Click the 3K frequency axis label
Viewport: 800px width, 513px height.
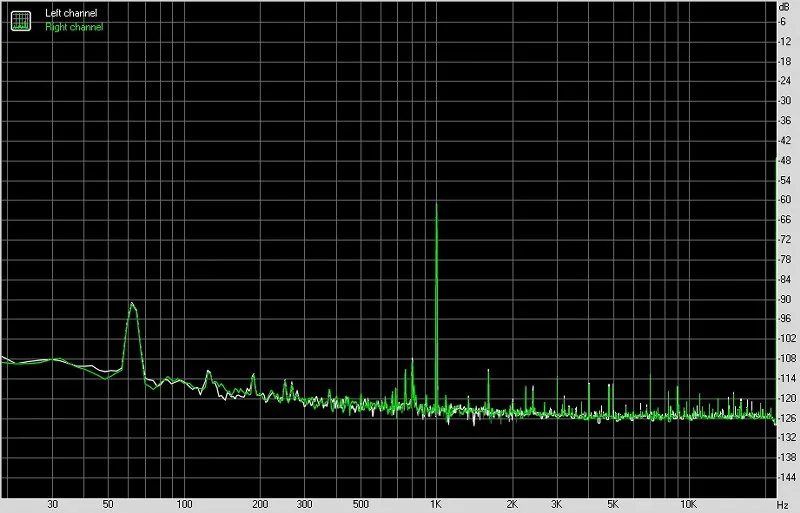[x=557, y=504]
